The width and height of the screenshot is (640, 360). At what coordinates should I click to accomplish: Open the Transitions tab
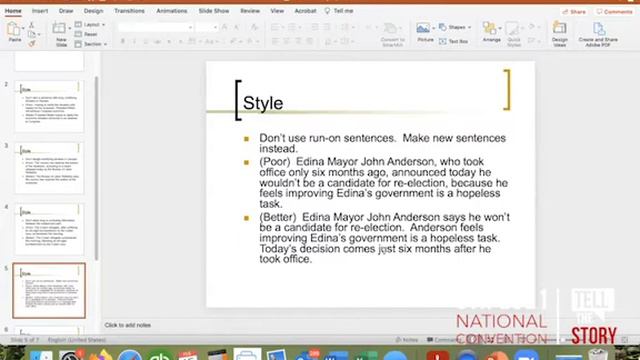[129, 11]
